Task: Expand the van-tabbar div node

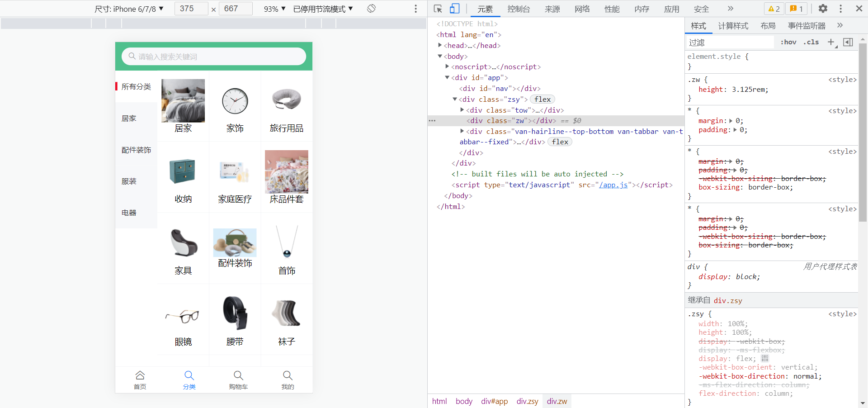Action: pyautogui.click(x=462, y=131)
